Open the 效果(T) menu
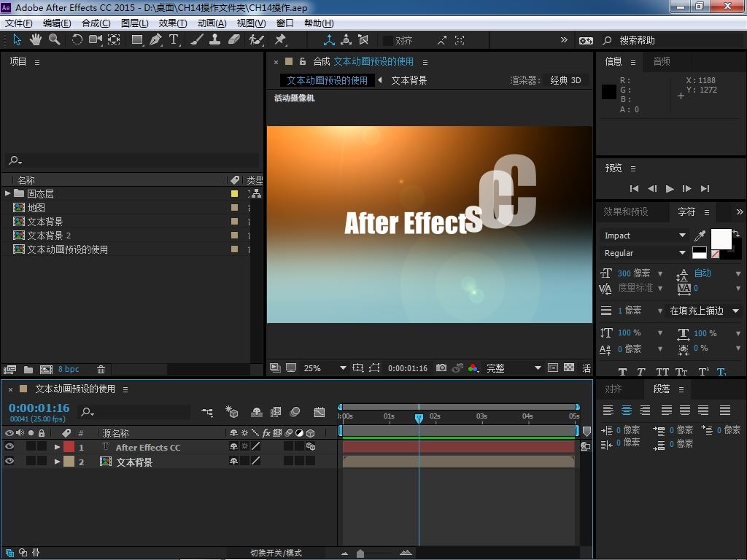 pos(172,23)
